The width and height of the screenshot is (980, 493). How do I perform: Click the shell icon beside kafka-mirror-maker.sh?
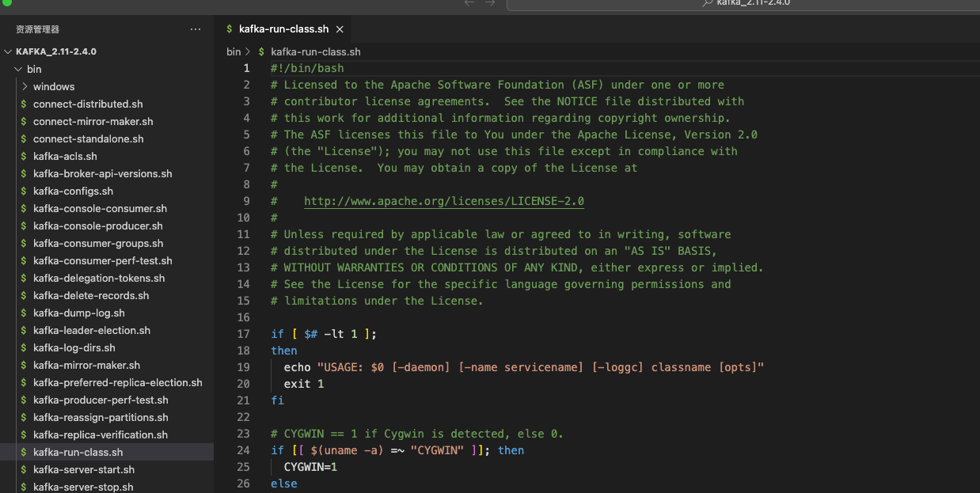pos(24,366)
